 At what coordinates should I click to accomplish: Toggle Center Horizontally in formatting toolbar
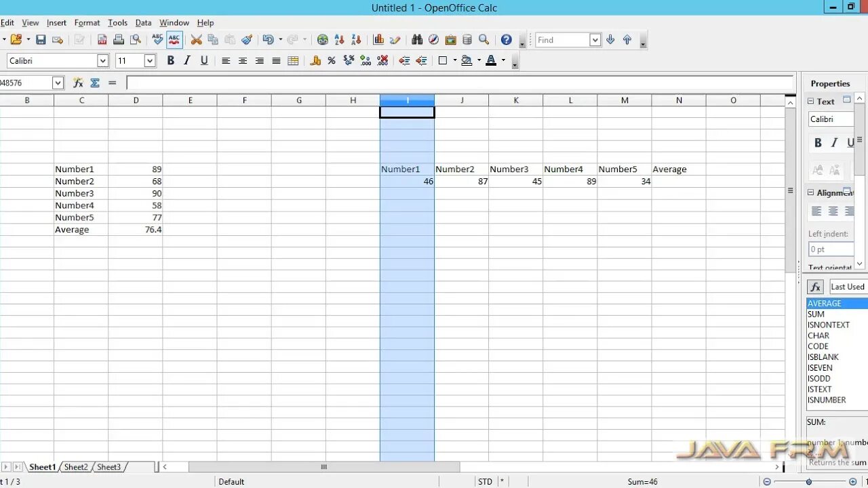[x=243, y=61]
